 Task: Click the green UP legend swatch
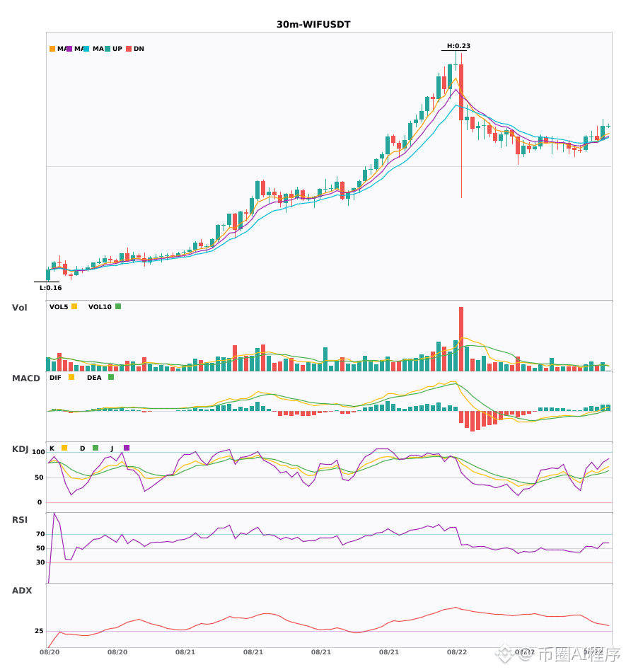point(108,49)
